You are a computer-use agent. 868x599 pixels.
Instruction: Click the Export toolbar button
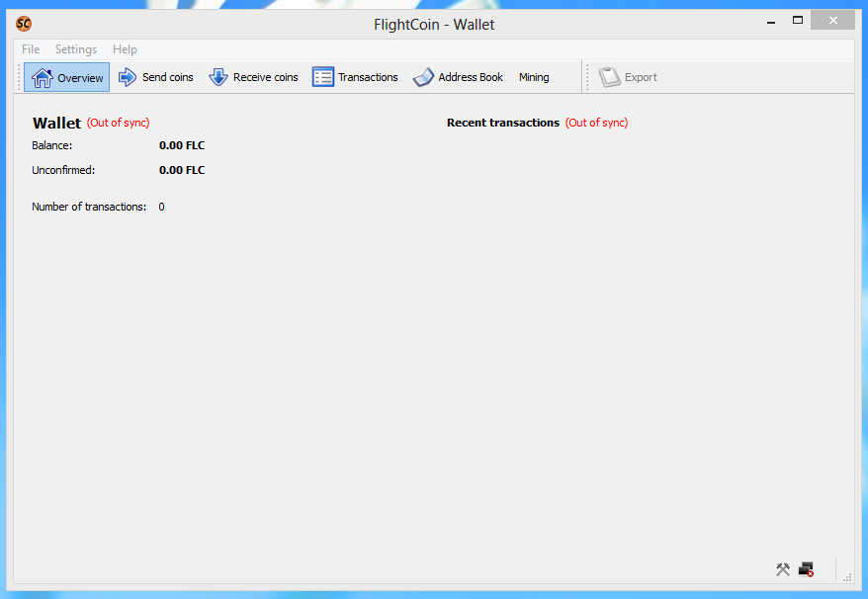coord(628,77)
